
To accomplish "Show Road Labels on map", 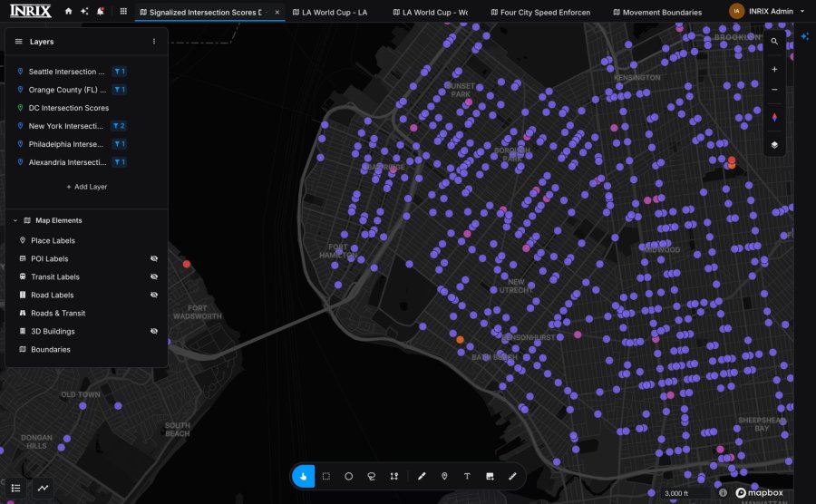I will (x=154, y=295).
